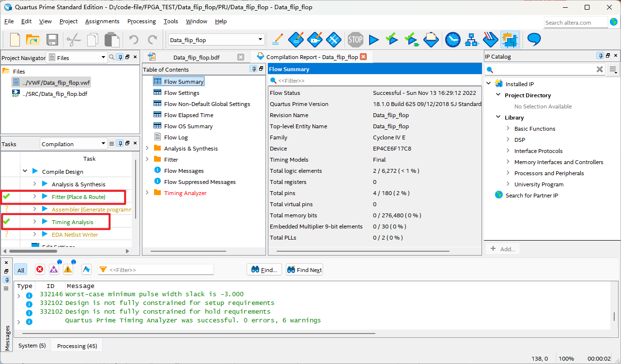Image resolution: width=621 pixels, height=364 pixels.
Task: Click the red STOP processing icon
Action: point(355,39)
